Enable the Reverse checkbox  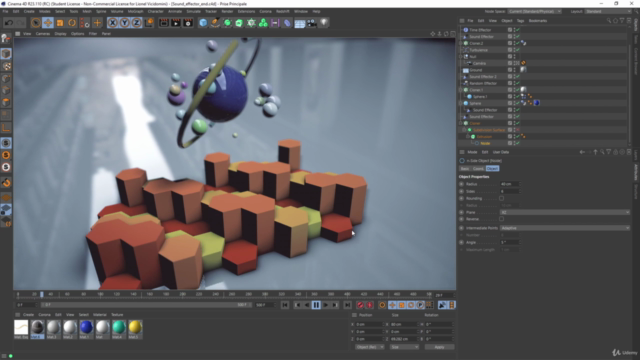pyautogui.click(x=501, y=219)
